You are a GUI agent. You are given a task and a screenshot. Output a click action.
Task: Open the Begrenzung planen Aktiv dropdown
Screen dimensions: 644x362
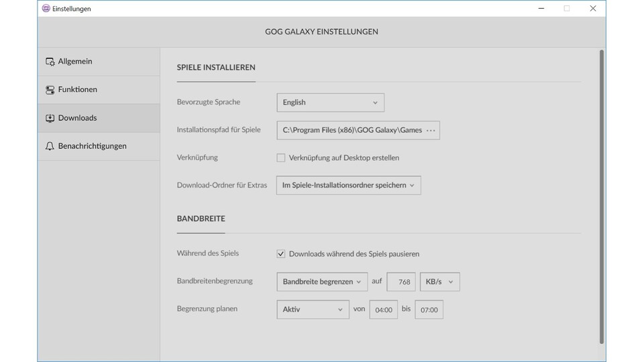313,310
